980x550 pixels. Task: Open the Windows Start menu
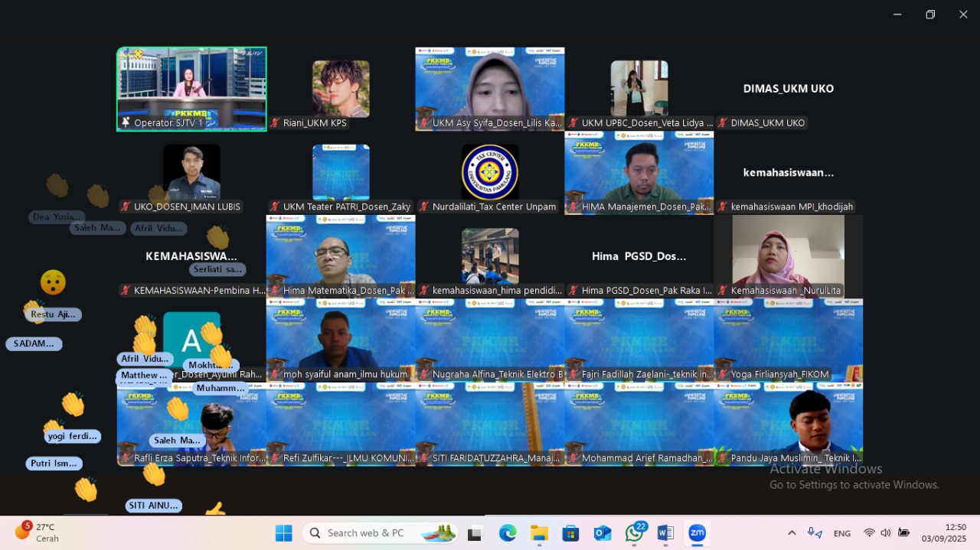point(284,533)
